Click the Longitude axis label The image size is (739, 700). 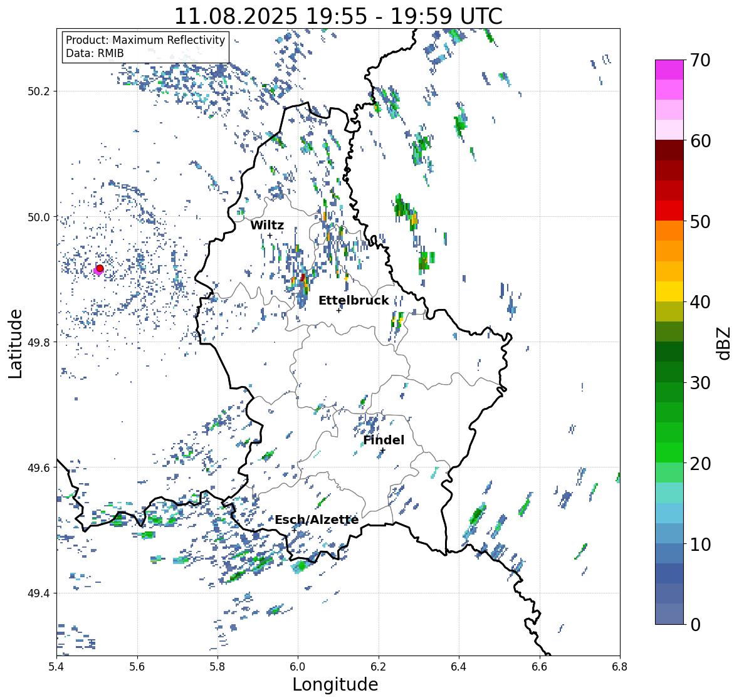[x=335, y=684]
